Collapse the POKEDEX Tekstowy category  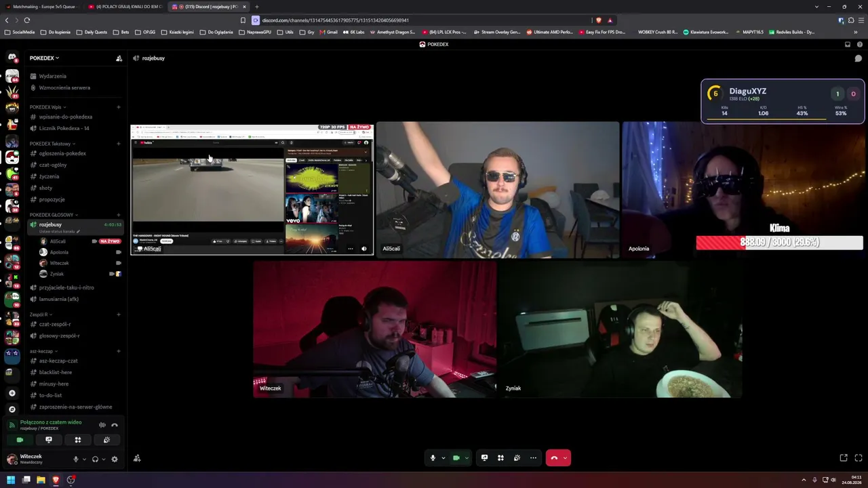click(52, 144)
